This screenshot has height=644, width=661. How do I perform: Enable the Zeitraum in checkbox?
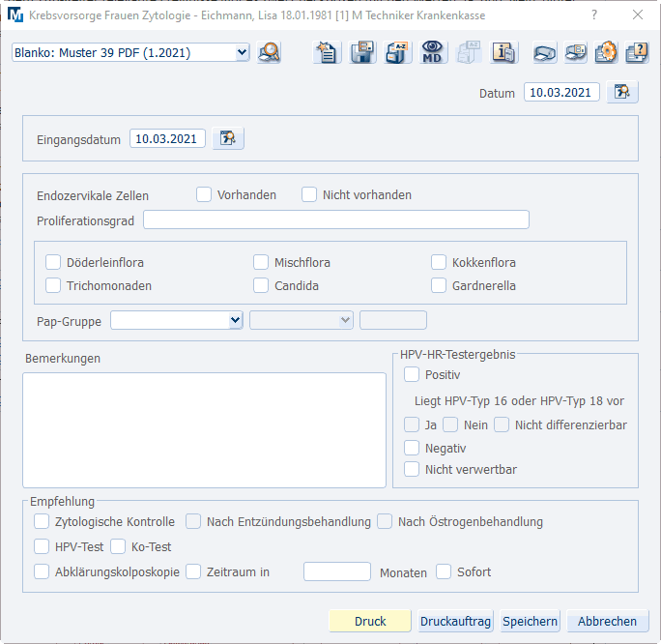tap(193, 571)
